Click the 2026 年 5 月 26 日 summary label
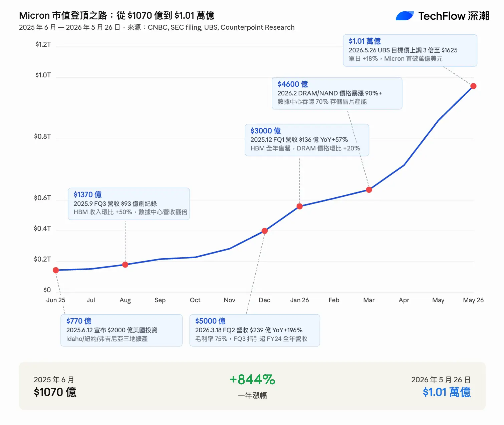 coord(441,380)
